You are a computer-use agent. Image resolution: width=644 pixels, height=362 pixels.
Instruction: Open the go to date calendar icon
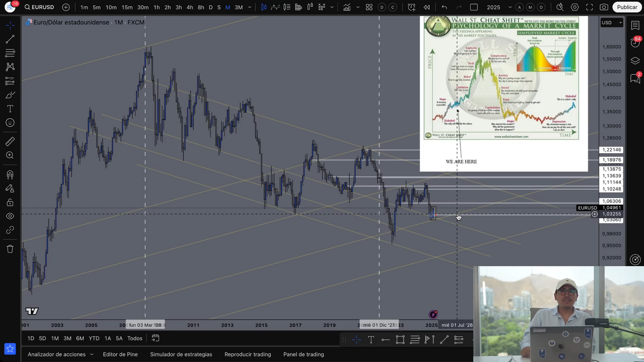tap(156, 338)
